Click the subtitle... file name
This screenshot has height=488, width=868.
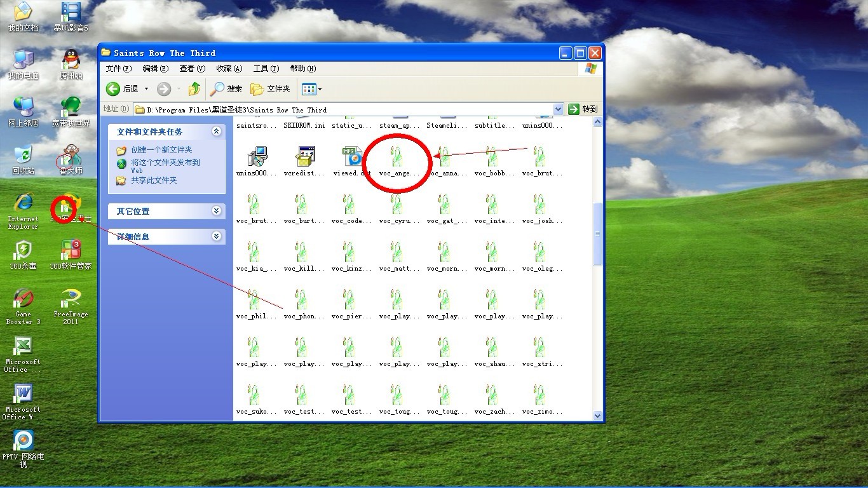(x=495, y=126)
